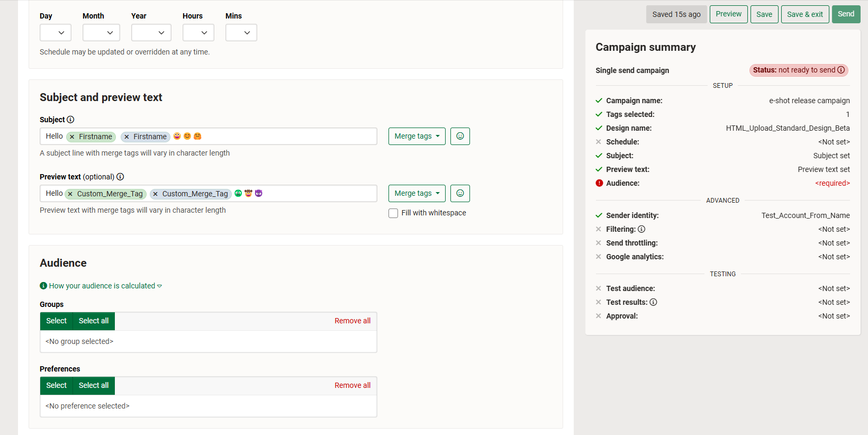Viewport: 868px width, 435px height.
Task: Remove second blue Custom_Merge_Tag from Preview text
Action: tap(155, 194)
